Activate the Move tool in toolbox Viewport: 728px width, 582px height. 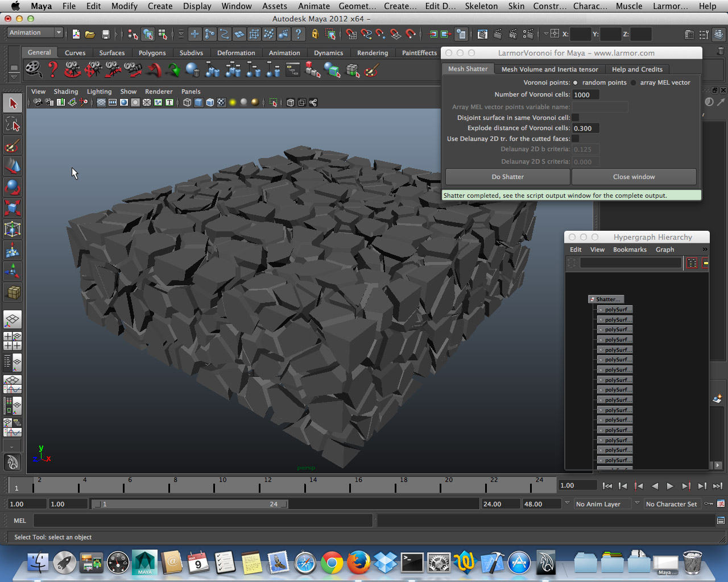[x=13, y=167]
